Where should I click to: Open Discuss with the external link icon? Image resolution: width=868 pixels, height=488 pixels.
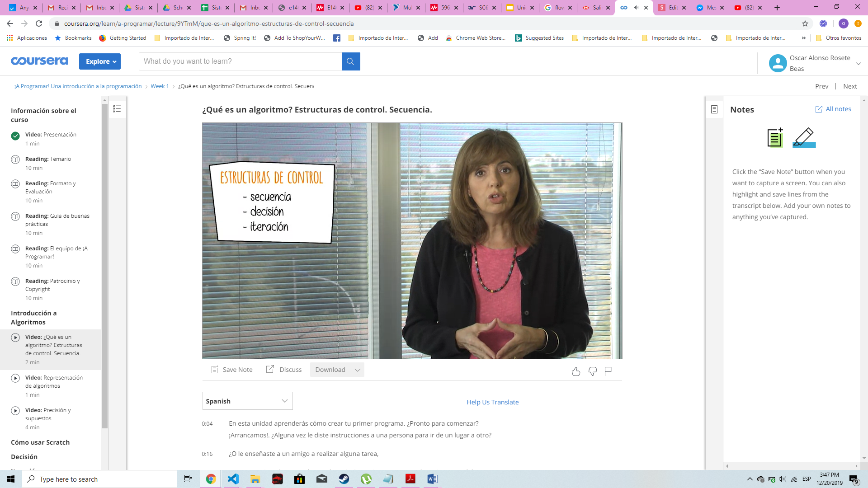270,369
